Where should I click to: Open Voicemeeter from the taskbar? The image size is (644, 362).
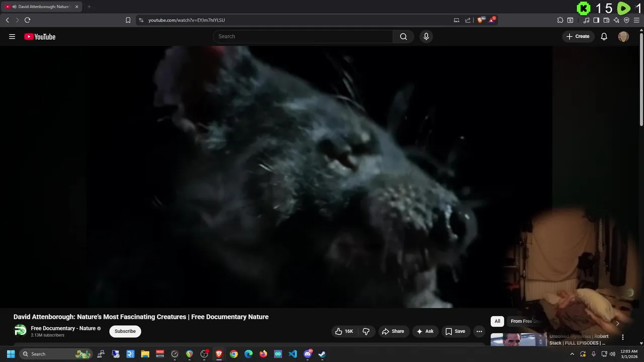point(160,354)
